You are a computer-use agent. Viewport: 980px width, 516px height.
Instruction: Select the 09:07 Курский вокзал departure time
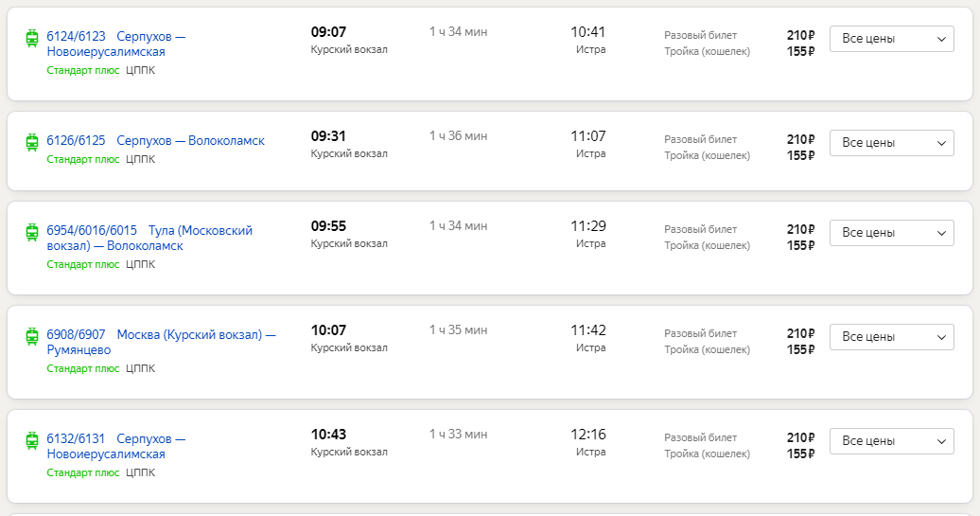pyautogui.click(x=329, y=32)
